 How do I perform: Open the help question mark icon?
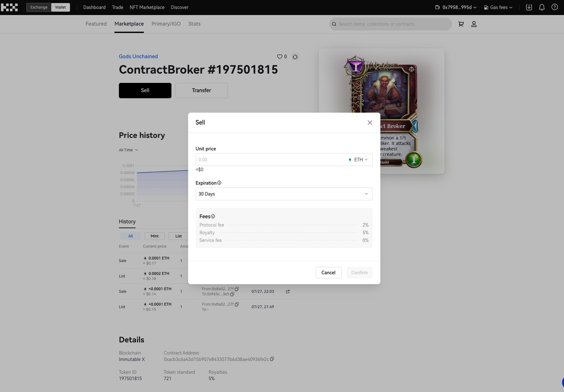[x=555, y=7]
